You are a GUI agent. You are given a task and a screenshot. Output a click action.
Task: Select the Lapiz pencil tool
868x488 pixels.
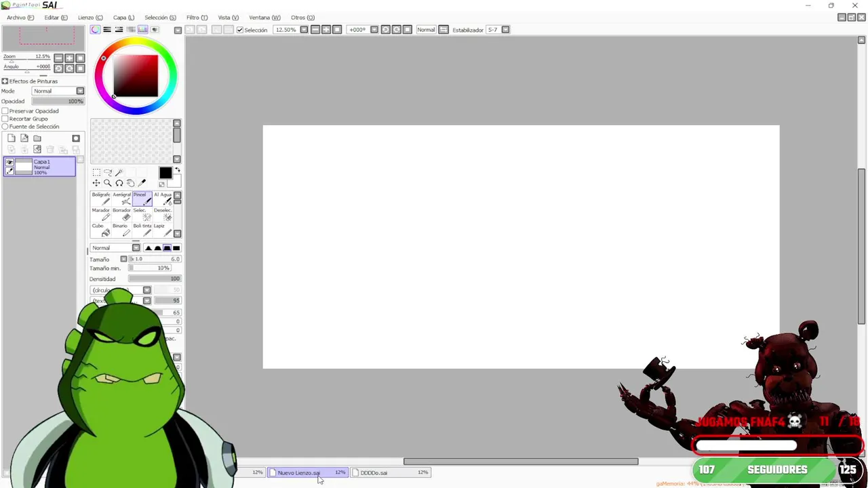[x=163, y=230]
